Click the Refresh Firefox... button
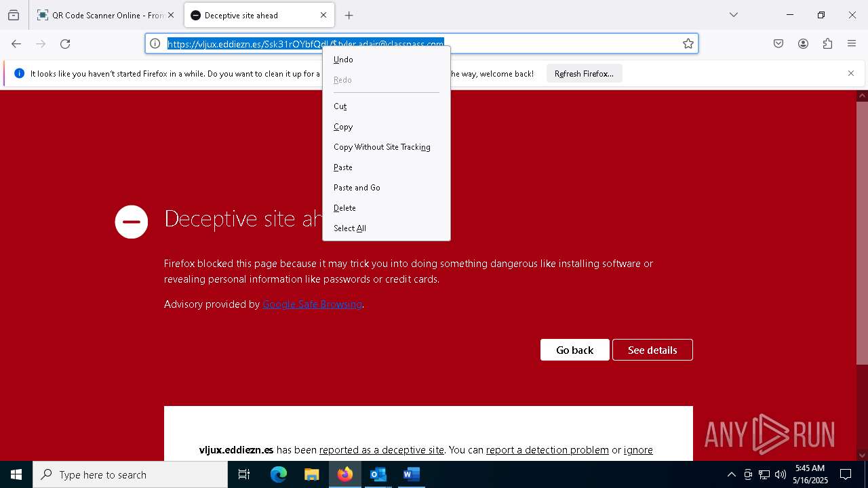This screenshot has width=868, height=488. [x=584, y=73]
